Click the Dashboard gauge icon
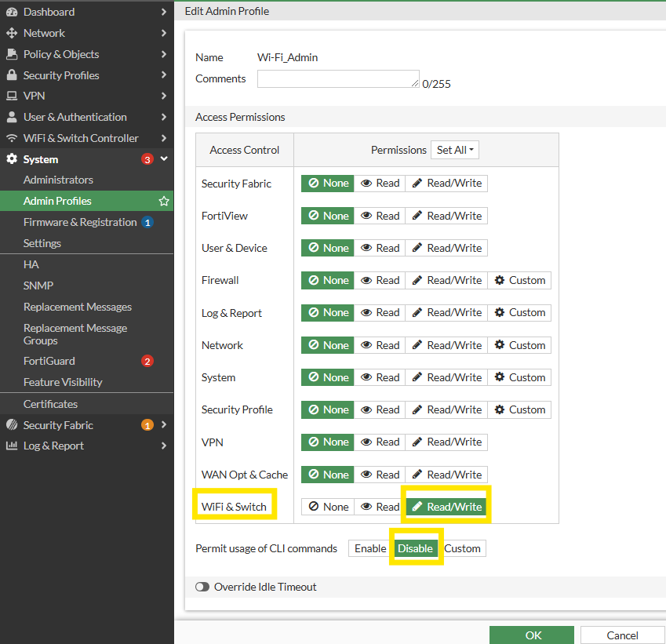 coord(12,12)
